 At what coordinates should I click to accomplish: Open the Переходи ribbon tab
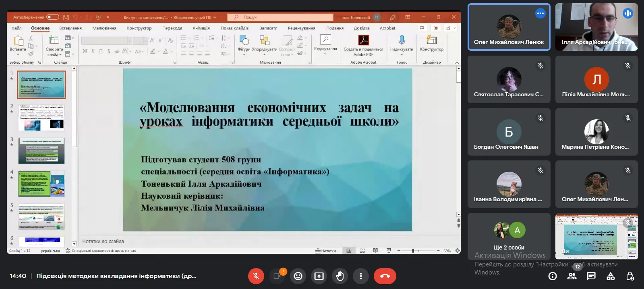172,28
